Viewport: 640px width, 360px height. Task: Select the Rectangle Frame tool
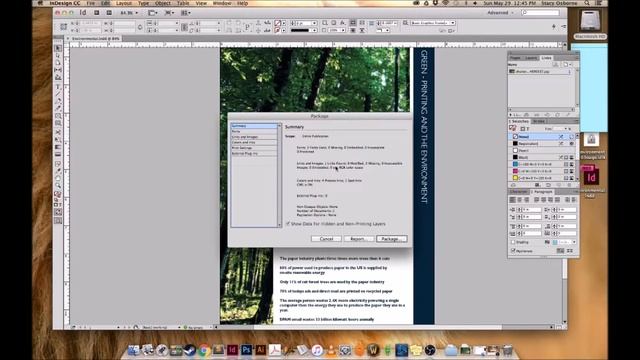point(58,116)
